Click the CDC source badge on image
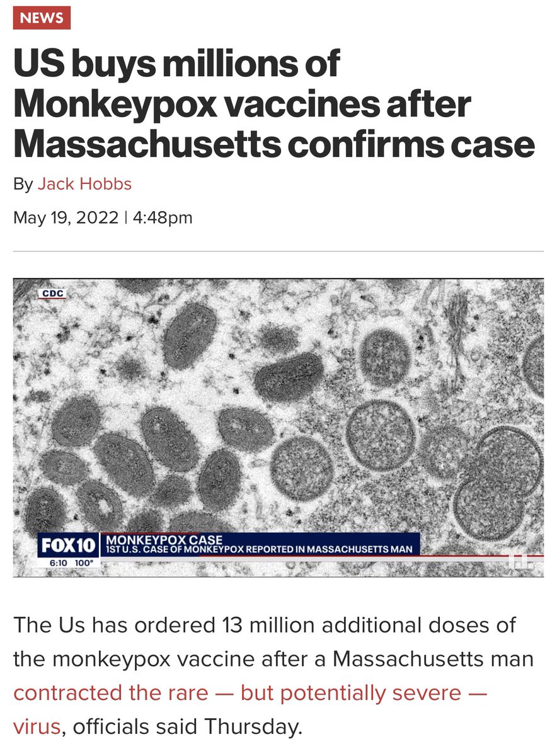Image resolution: width=557 pixels, height=756 pixels. pyautogui.click(x=53, y=294)
